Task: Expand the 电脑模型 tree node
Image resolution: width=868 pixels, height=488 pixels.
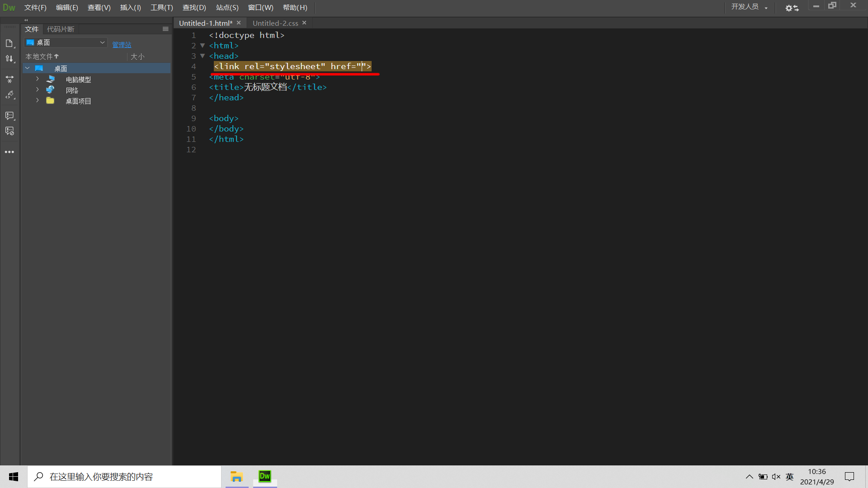Action: point(38,79)
